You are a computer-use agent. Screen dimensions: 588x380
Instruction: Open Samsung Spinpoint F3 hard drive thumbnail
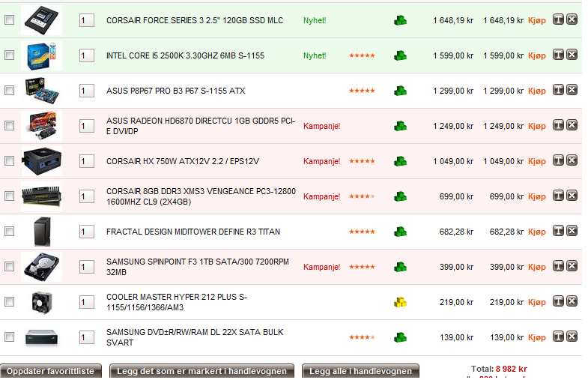tap(42, 267)
